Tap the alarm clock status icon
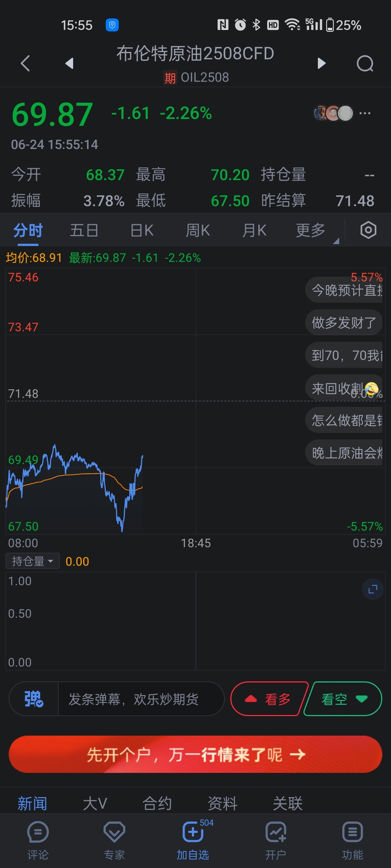The height and width of the screenshot is (868, 391). (x=240, y=25)
